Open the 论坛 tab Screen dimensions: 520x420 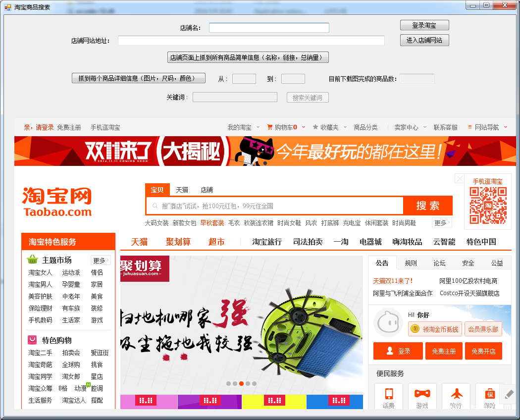click(x=439, y=263)
